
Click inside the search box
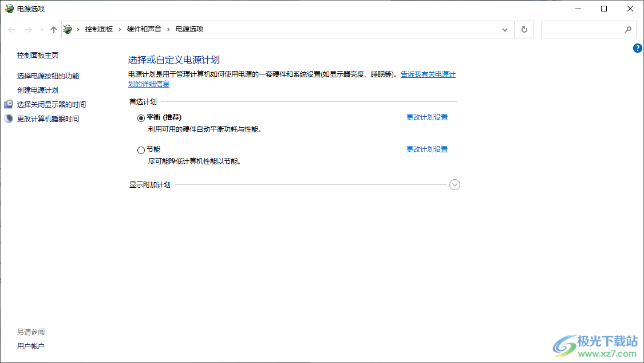[584, 29]
